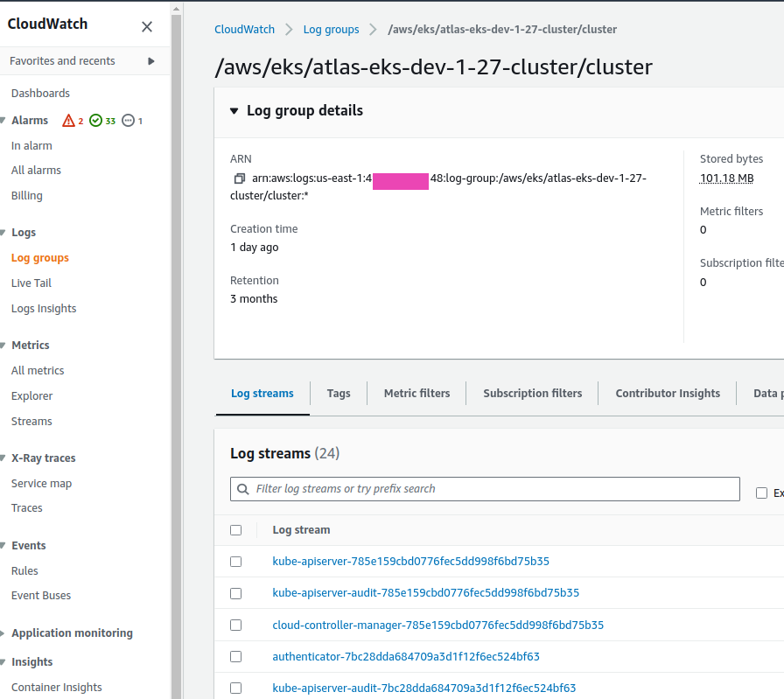This screenshot has width=784, height=699.
Task: Close the CloudWatch navigation panel
Action: tap(146, 26)
